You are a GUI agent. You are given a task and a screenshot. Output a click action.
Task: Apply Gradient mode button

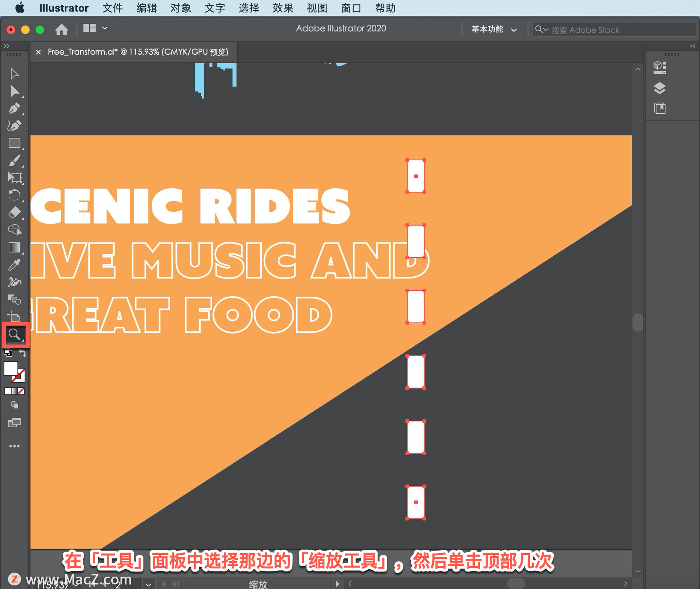pyautogui.click(x=15, y=391)
